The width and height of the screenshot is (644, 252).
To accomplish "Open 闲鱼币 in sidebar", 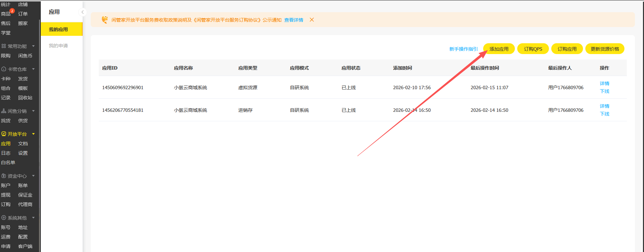I will [x=25, y=56].
